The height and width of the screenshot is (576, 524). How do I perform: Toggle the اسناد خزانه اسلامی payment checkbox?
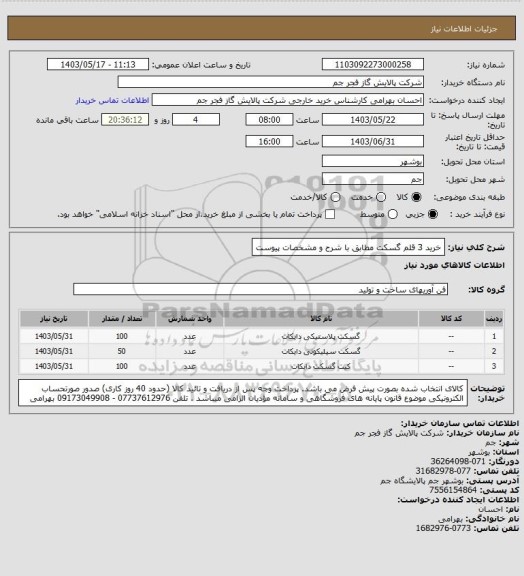click(330, 214)
